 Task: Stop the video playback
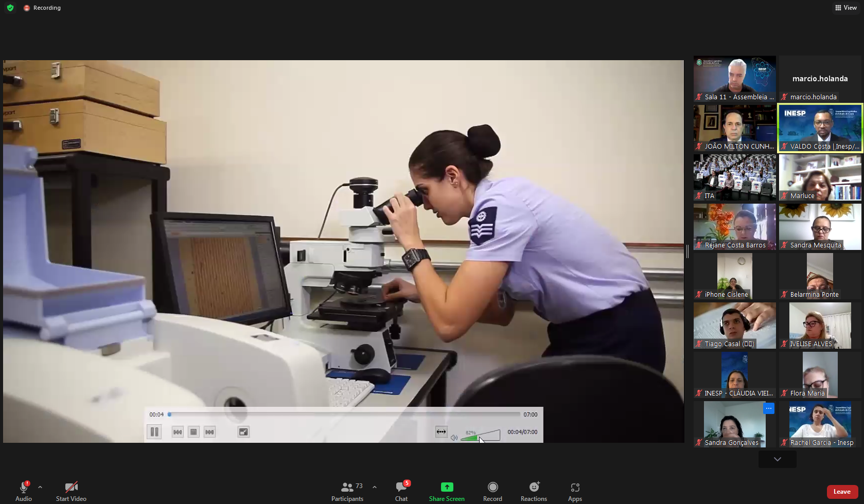pyautogui.click(x=193, y=432)
